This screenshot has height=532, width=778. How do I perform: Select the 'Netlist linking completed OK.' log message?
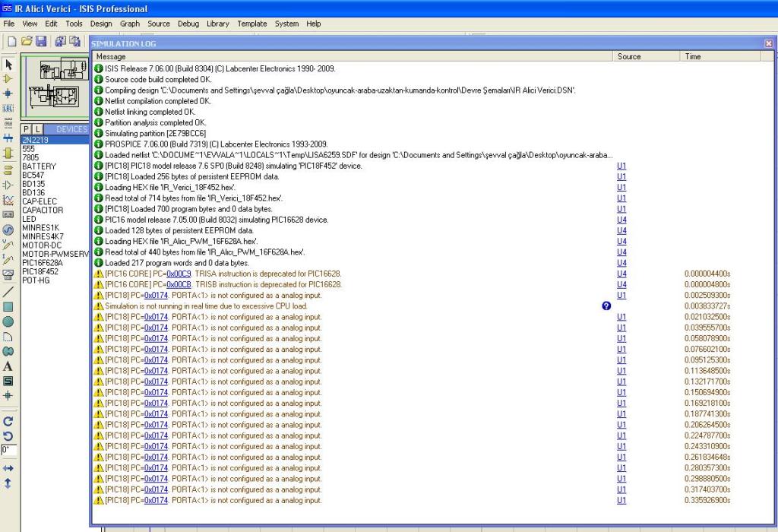(150, 112)
